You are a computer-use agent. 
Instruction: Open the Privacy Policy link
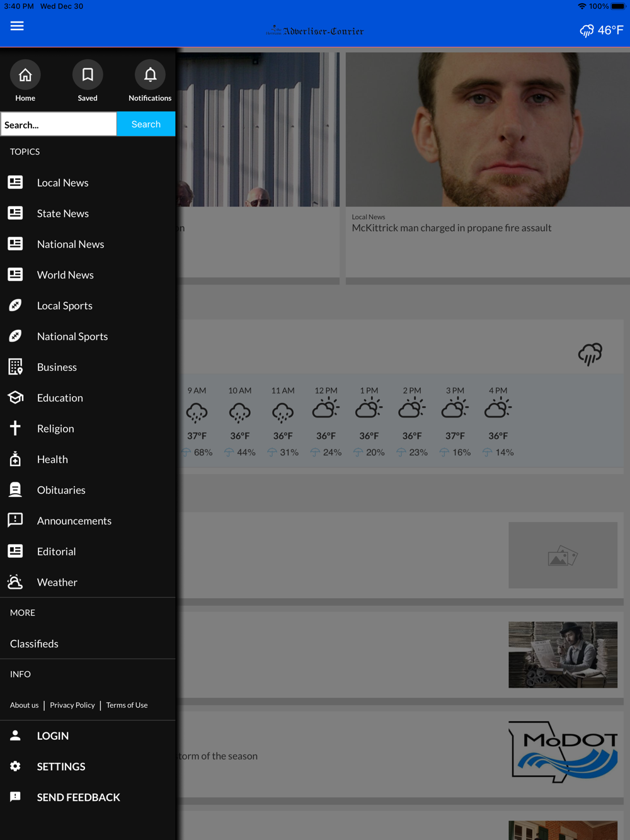pyautogui.click(x=72, y=705)
